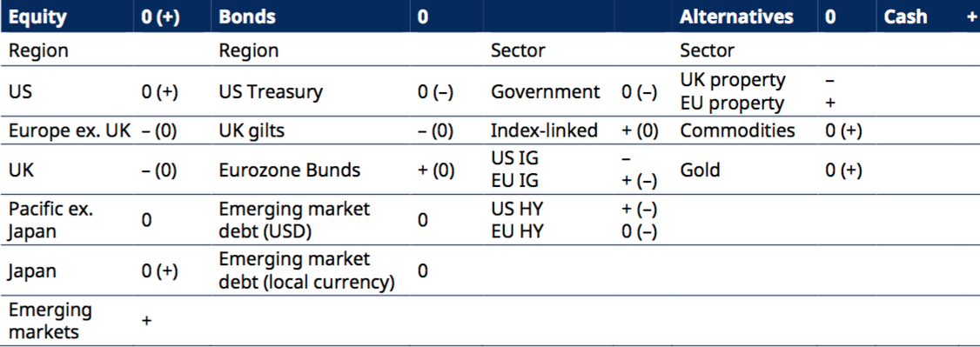Screen dimensions: 980x347
Task: Click the Emerging markets equity label
Action: pos(50,321)
